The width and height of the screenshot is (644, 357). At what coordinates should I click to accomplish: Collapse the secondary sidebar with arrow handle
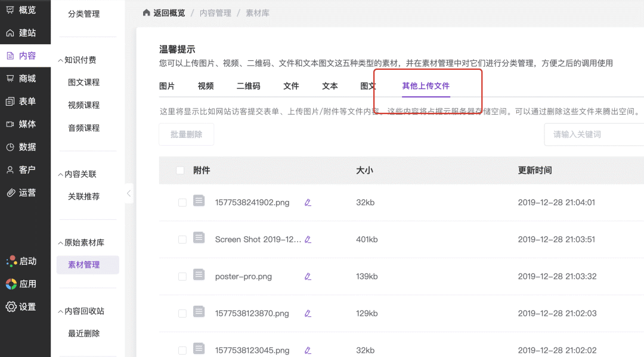coord(129,193)
